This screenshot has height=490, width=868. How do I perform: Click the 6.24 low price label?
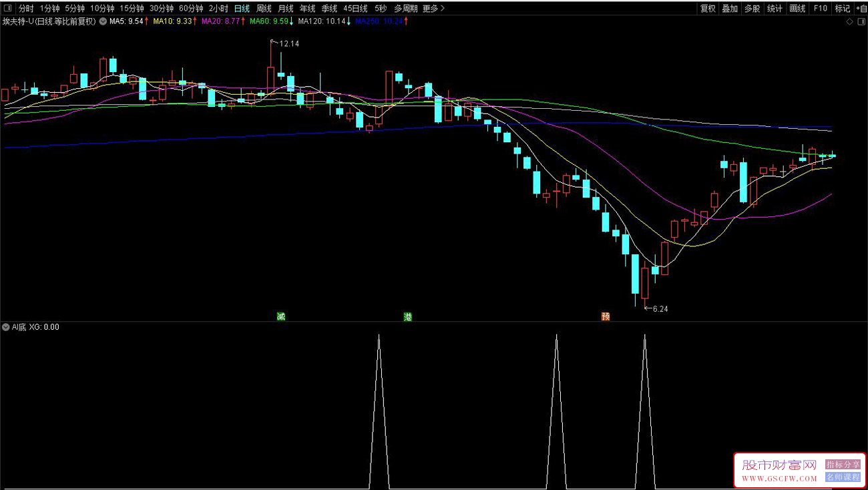point(660,309)
